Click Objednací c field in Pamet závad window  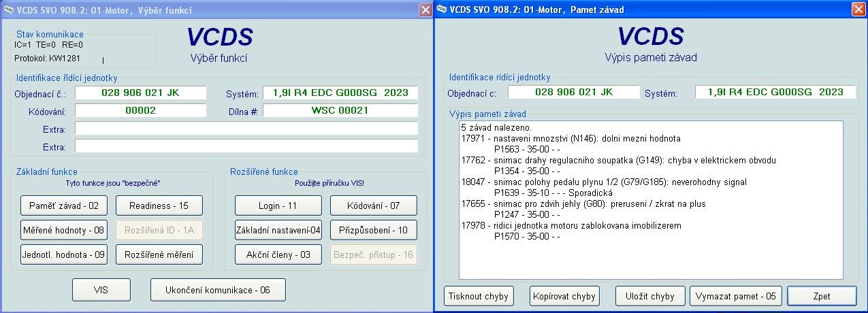tap(574, 92)
